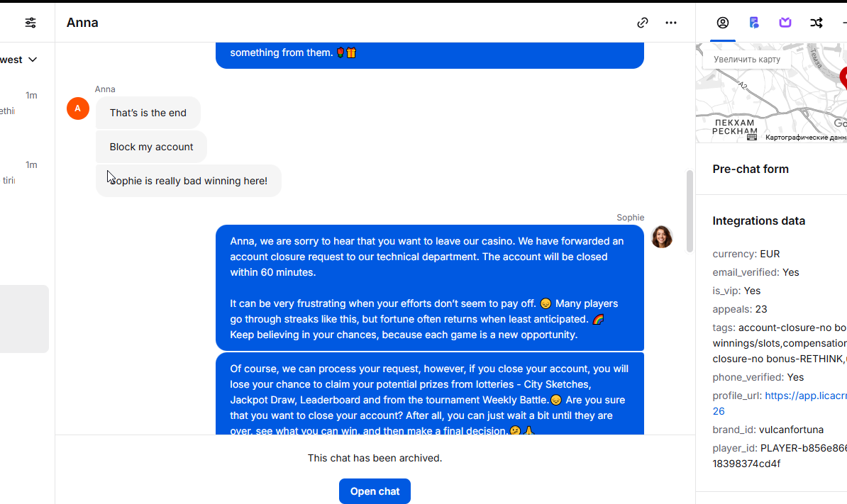Click the red location pin on map
Screen dimensions: 847x504
(843, 77)
